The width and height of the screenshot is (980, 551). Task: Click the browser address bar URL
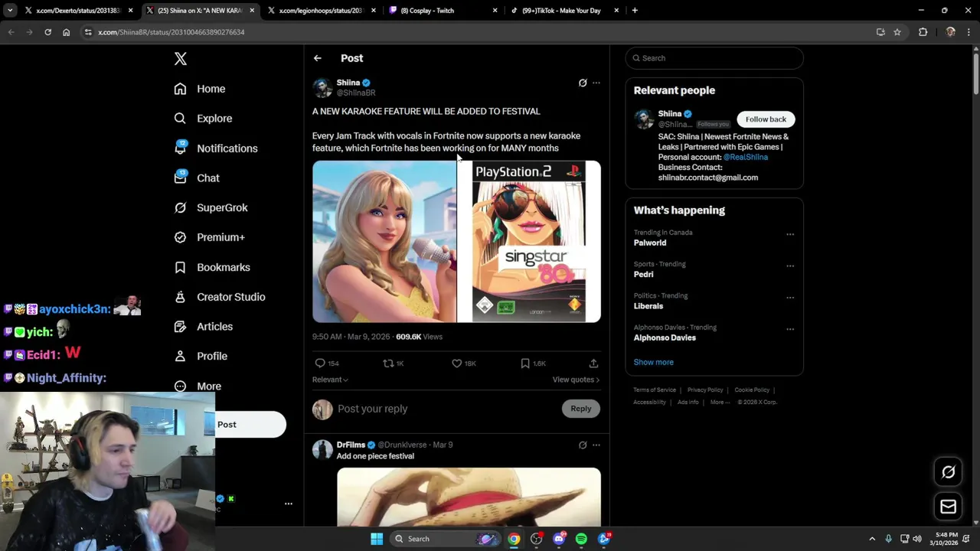coord(171,32)
